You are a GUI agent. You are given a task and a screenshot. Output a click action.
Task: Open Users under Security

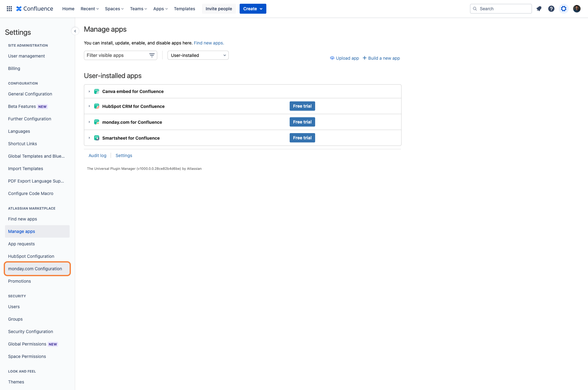tap(37, 307)
